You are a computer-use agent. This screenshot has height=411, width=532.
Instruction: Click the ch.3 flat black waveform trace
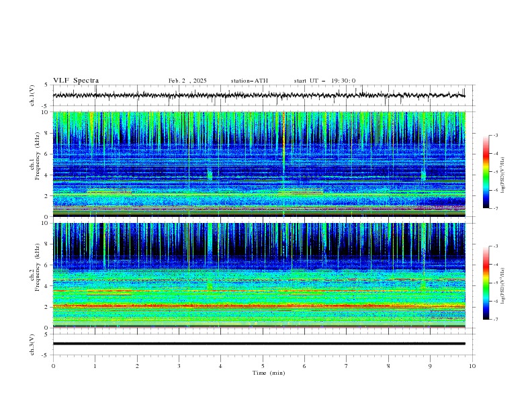[259, 344]
